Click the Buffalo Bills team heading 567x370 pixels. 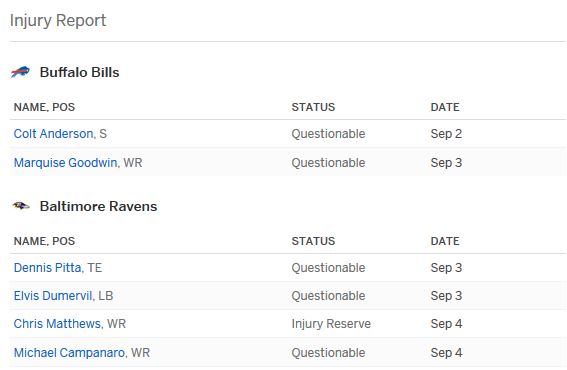80,72
